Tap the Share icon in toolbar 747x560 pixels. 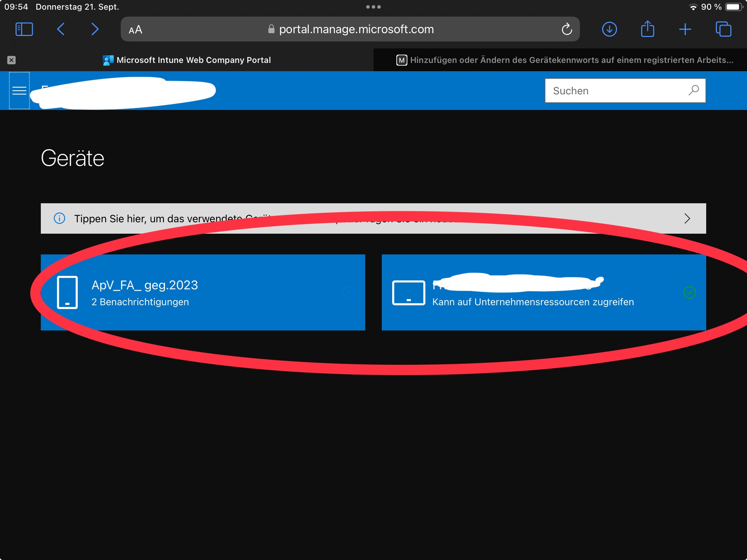point(647,29)
